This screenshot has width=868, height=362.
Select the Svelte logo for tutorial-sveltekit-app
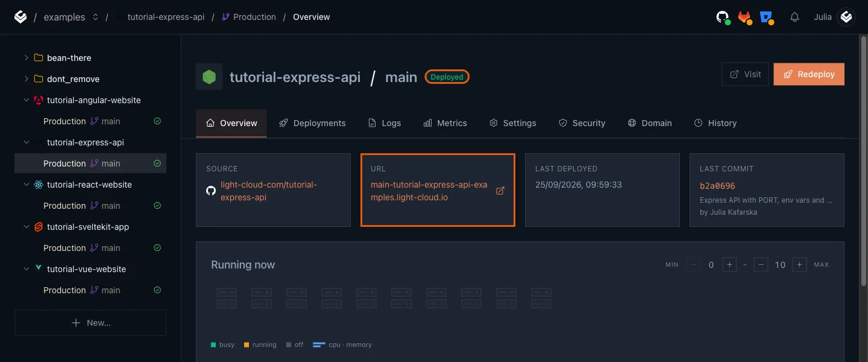coord(39,227)
